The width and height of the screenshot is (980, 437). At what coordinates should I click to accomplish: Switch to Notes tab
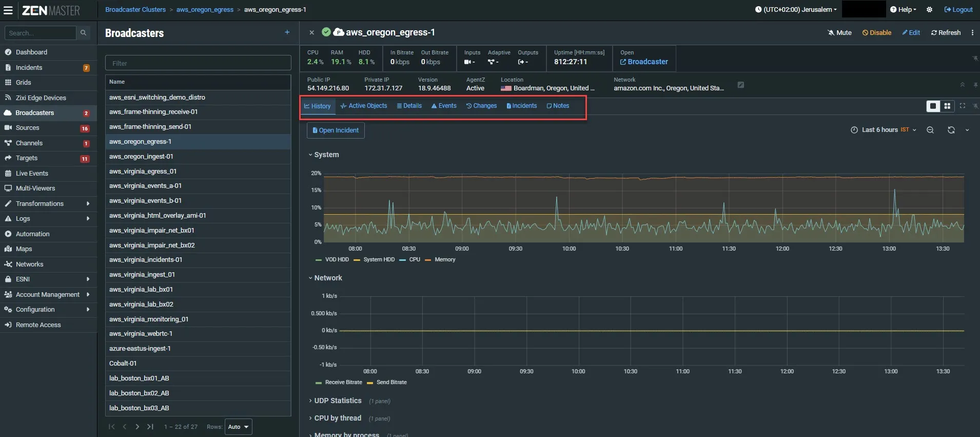click(558, 106)
